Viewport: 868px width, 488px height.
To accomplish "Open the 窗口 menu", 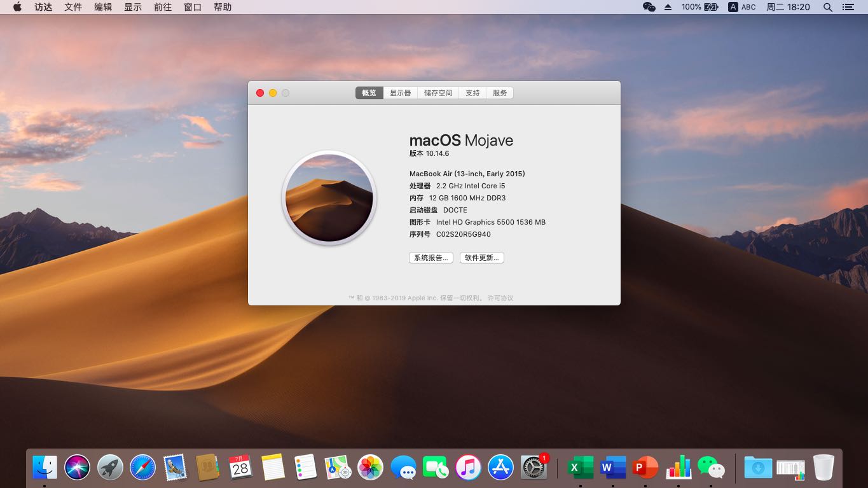I will tap(193, 7).
